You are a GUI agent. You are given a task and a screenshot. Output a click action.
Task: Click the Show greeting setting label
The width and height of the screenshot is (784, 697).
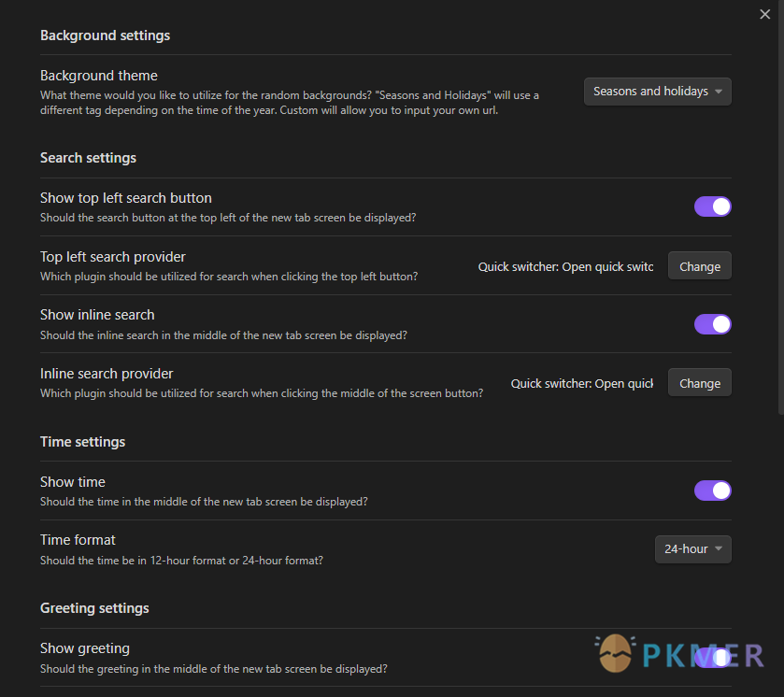click(85, 648)
